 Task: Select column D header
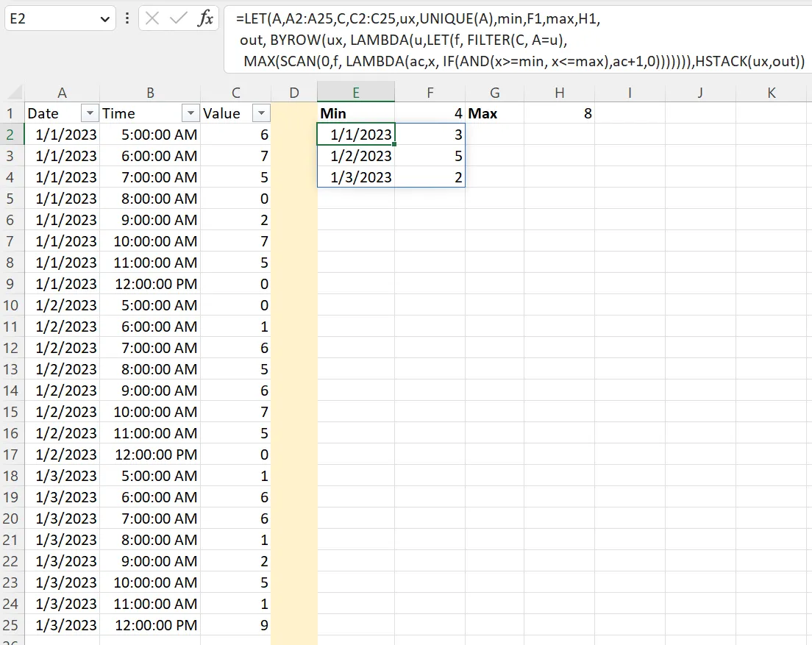[x=294, y=93]
